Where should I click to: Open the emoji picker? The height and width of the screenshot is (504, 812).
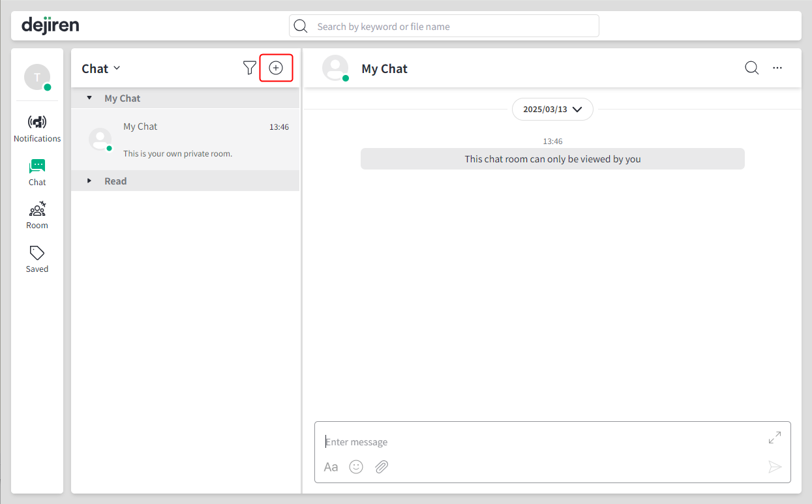coord(356,467)
